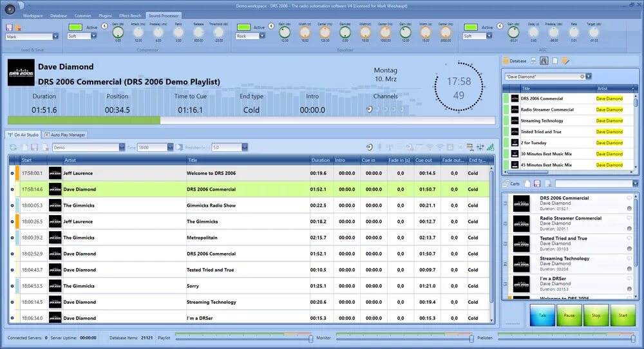
Task: Click the delete carts icon
Action: [x=547, y=184]
